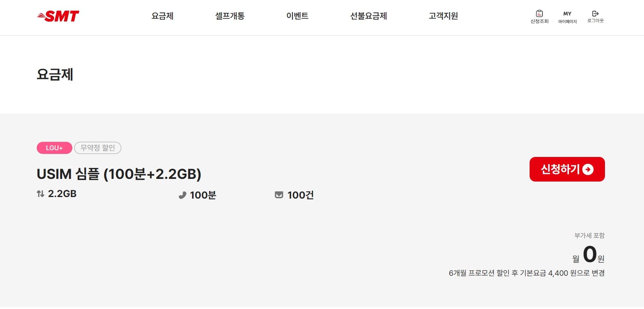Click the 로그아웃 logout icon

(x=595, y=13)
